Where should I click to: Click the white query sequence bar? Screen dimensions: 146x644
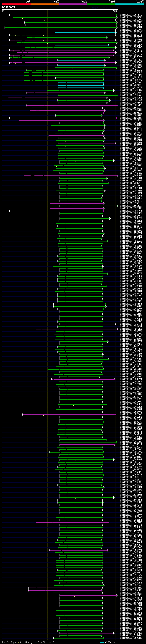pyautogui.click(x=60, y=9)
